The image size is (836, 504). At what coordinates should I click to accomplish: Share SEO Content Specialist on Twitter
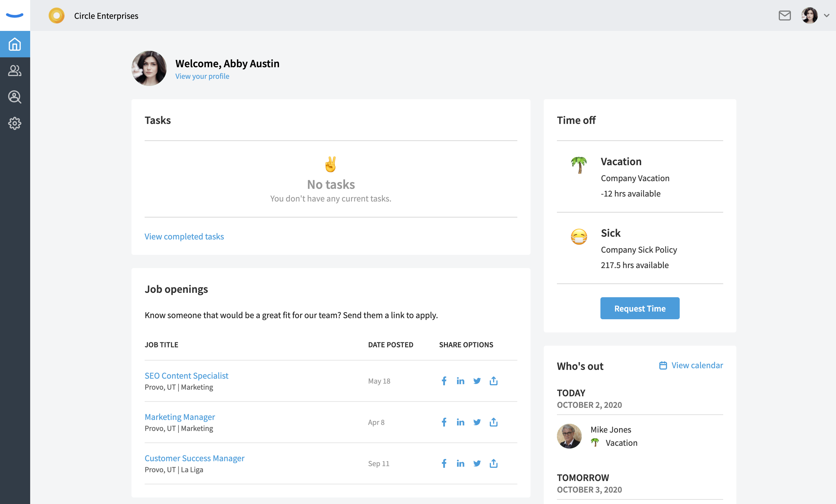pyautogui.click(x=477, y=381)
